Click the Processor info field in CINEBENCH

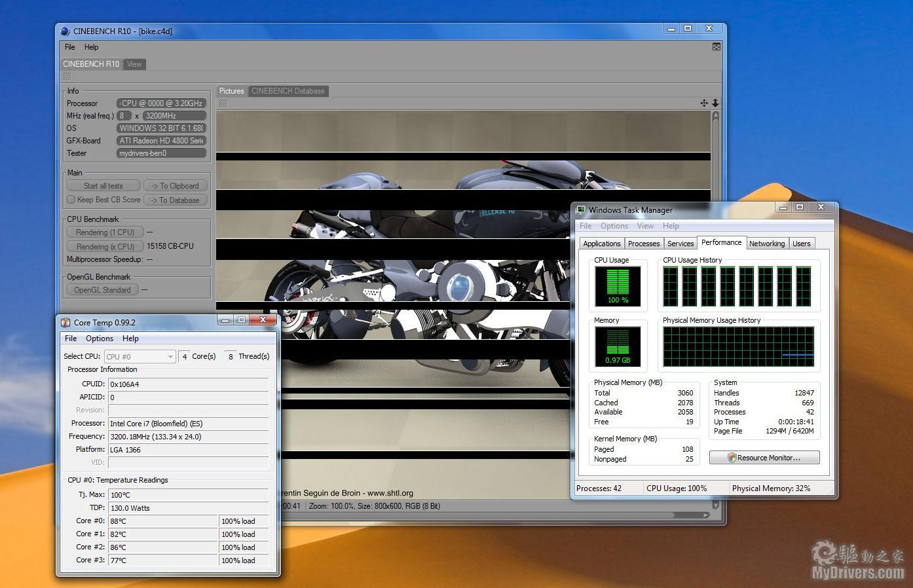(x=161, y=103)
